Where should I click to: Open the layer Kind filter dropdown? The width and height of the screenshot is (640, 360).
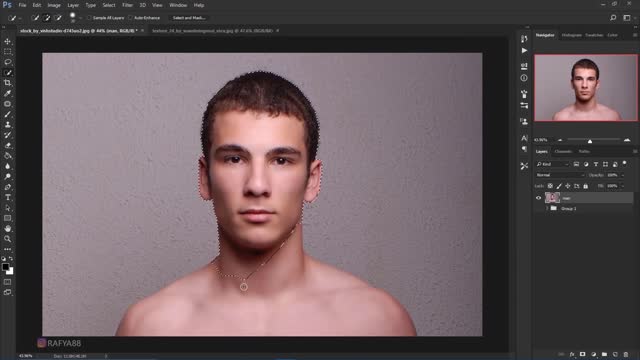(553, 164)
